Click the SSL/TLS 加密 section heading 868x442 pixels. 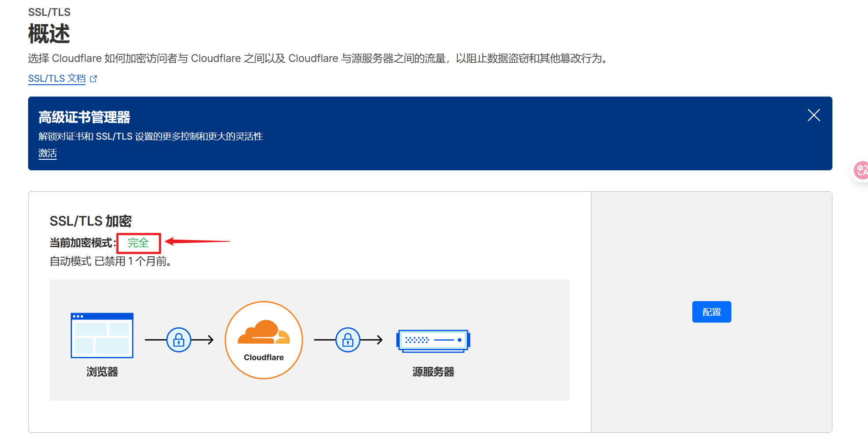click(x=90, y=221)
